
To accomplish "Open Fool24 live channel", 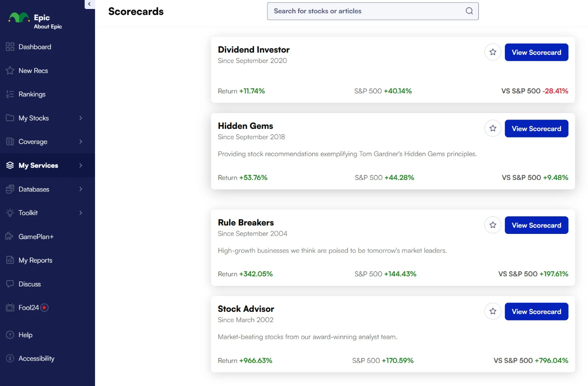I will pos(29,308).
